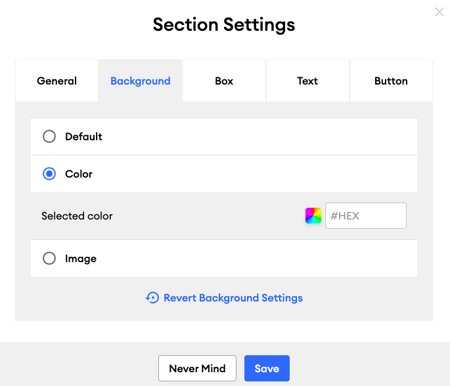
Task: Click the circular arrow revert icon
Action: 152,298
